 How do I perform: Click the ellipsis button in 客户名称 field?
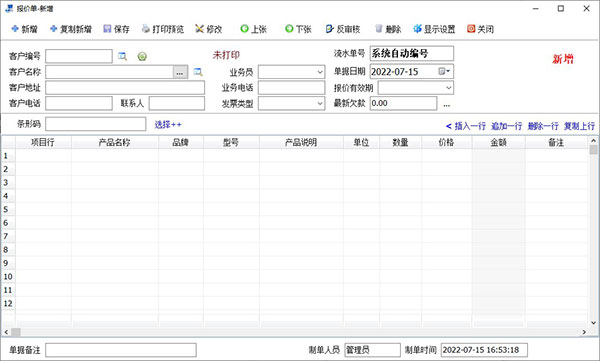click(x=180, y=72)
